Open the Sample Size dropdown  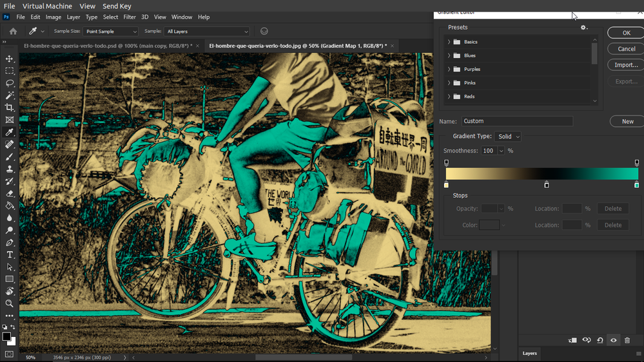[110, 32]
